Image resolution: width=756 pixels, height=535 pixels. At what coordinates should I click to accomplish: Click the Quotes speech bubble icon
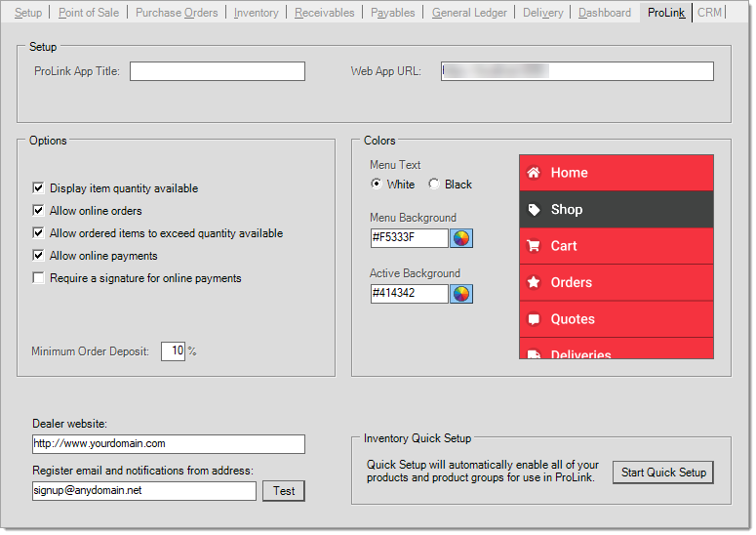pyautogui.click(x=534, y=319)
